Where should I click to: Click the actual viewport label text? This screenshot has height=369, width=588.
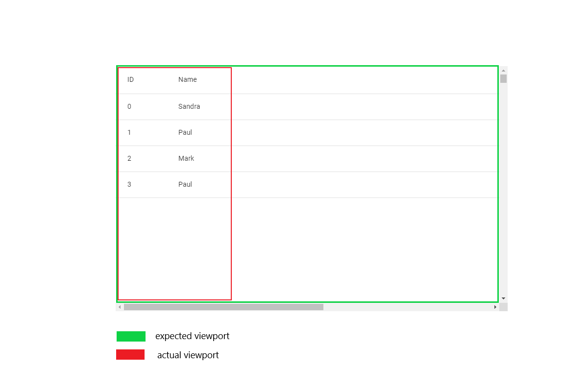click(x=188, y=355)
